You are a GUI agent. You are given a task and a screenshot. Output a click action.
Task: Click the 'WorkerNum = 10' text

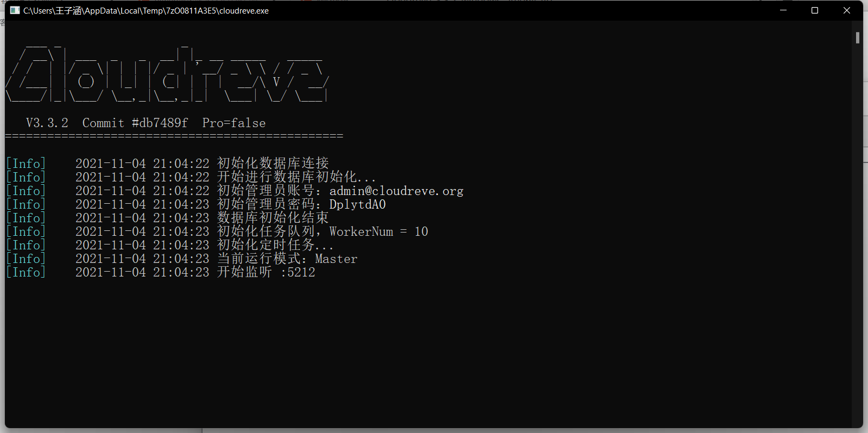[x=378, y=231]
